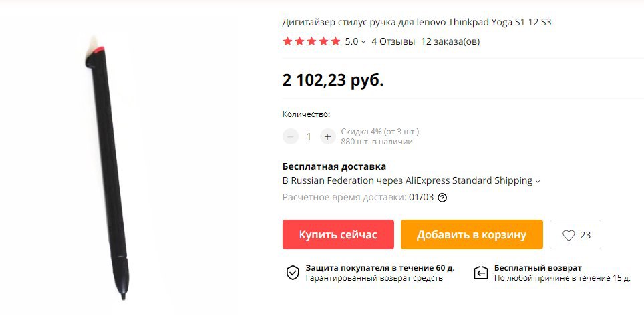Click the red Купить сейчас button

tap(338, 234)
